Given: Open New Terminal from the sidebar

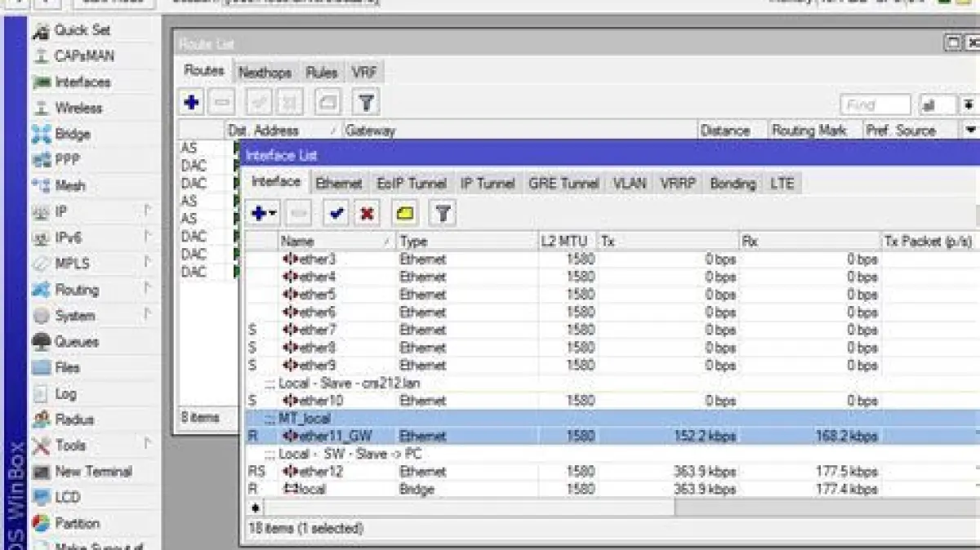Looking at the screenshot, I should (x=92, y=472).
